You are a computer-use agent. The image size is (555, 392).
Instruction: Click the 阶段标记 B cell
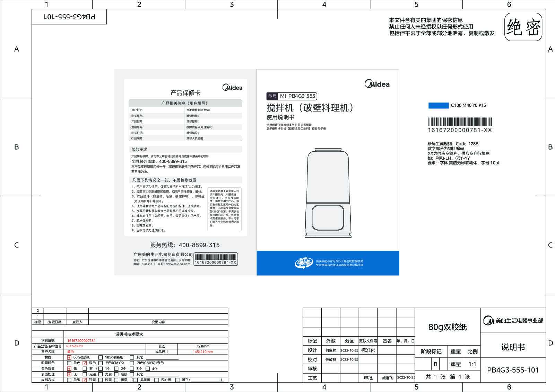435,364
